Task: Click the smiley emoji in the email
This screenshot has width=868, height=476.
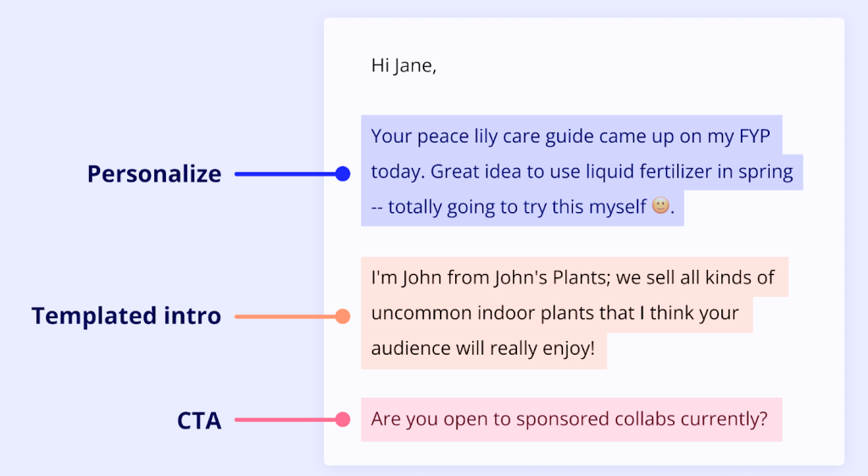Action: coord(660,206)
